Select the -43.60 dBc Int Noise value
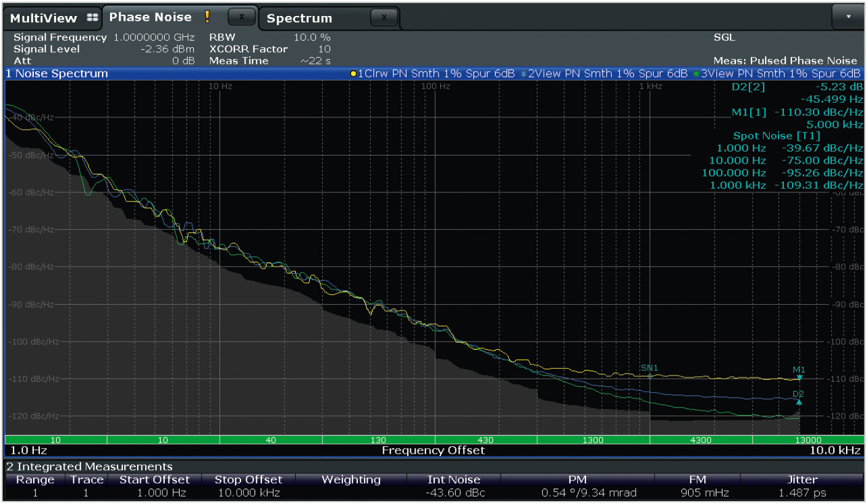The height and width of the screenshot is (504, 867). [x=454, y=493]
